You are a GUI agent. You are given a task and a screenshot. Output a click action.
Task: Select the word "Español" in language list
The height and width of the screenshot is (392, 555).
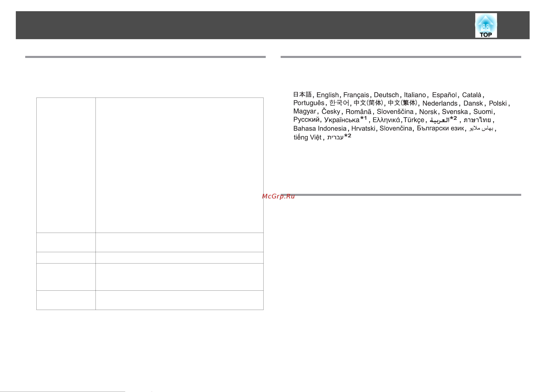click(444, 95)
